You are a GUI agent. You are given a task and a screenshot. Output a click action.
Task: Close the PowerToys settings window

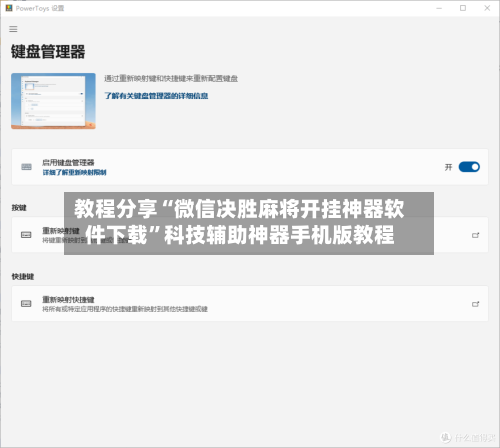pyautogui.click(x=487, y=8)
